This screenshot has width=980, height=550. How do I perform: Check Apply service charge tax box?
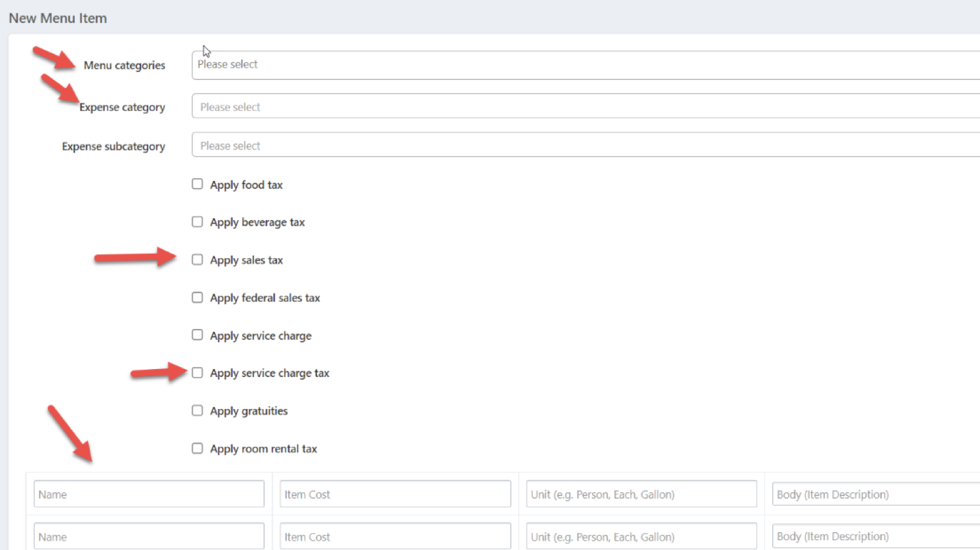point(197,373)
